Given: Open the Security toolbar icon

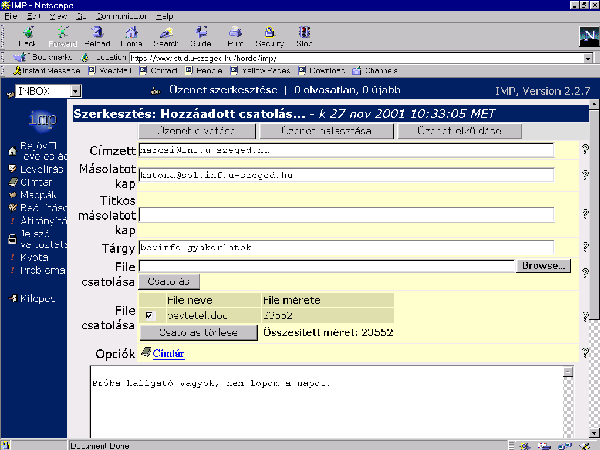Looking at the screenshot, I should click(x=269, y=34).
